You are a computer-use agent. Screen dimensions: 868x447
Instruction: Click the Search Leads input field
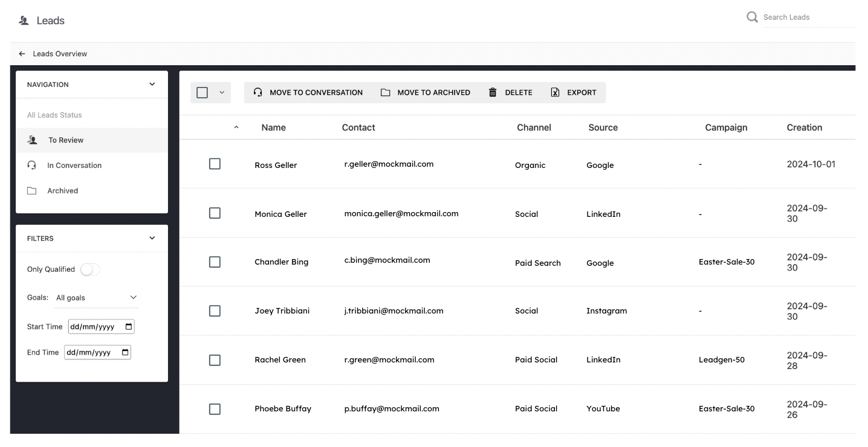click(808, 18)
